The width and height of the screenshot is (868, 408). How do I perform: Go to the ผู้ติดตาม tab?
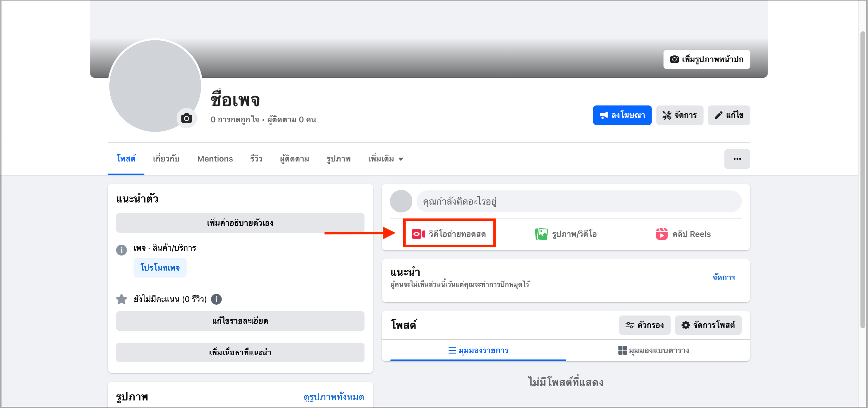click(x=294, y=159)
